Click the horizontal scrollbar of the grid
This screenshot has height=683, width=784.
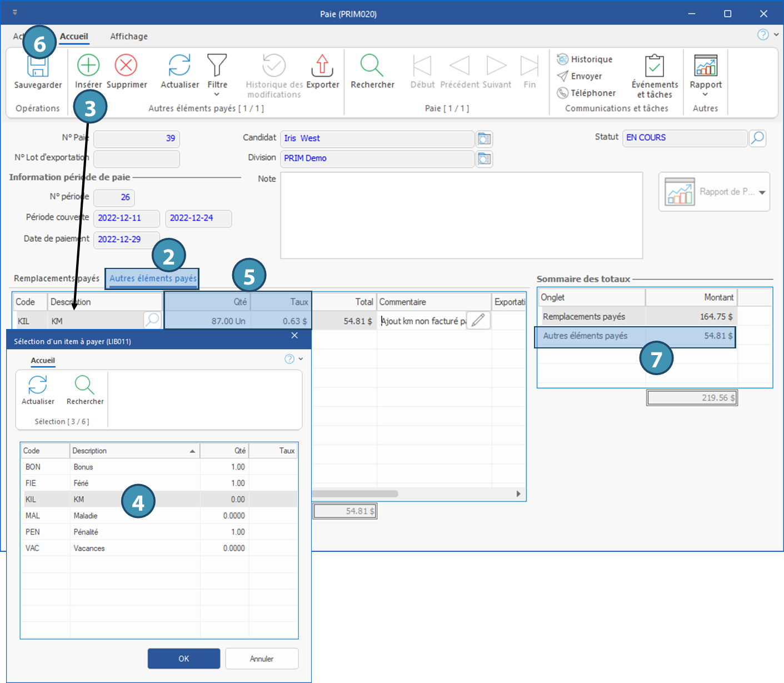(356, 493)
